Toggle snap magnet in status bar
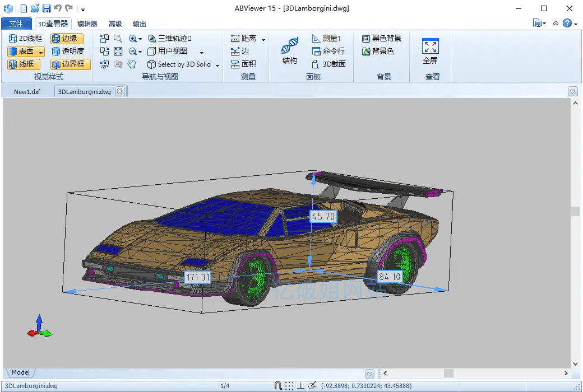 (278, 386)
